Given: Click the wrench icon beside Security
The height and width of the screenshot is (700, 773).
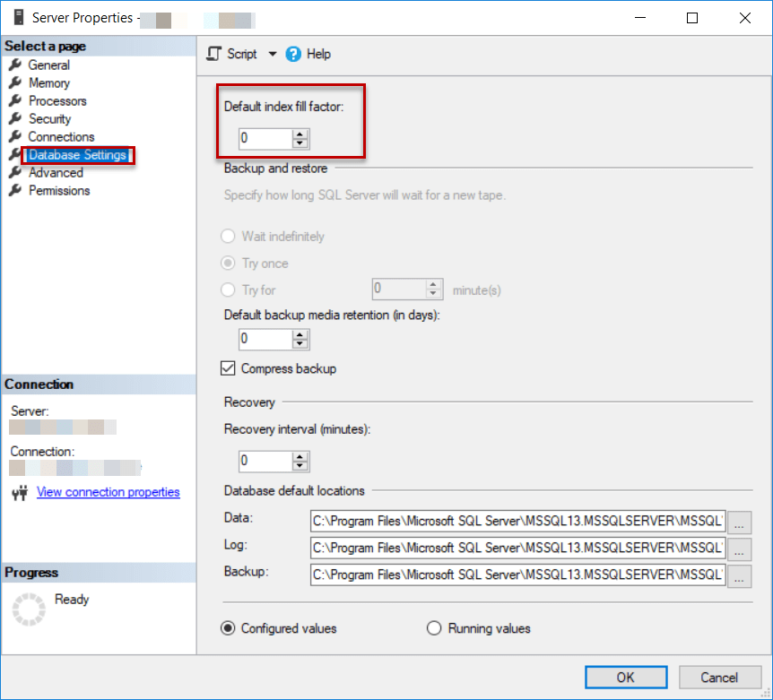Looking at the screenshot, I should (x=15, y=118).
